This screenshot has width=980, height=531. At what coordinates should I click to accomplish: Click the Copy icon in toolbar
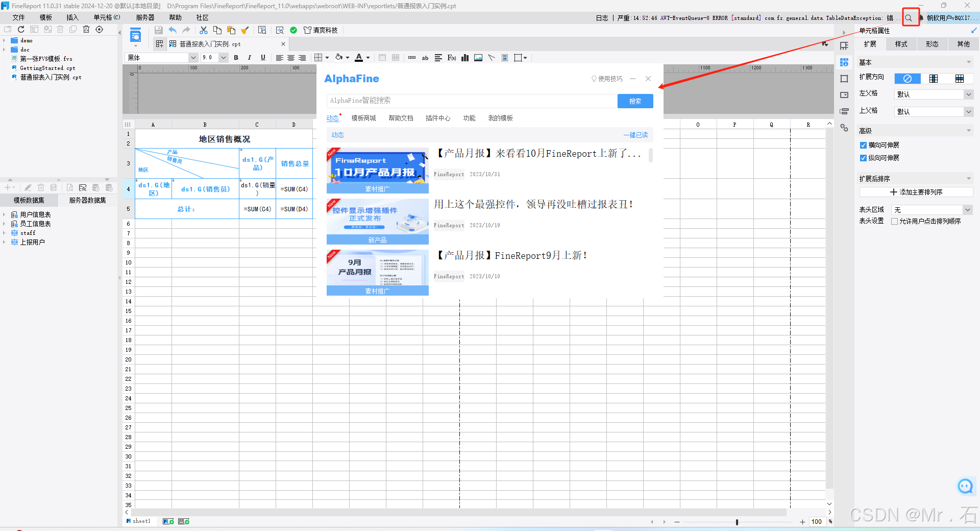point(217,30)
